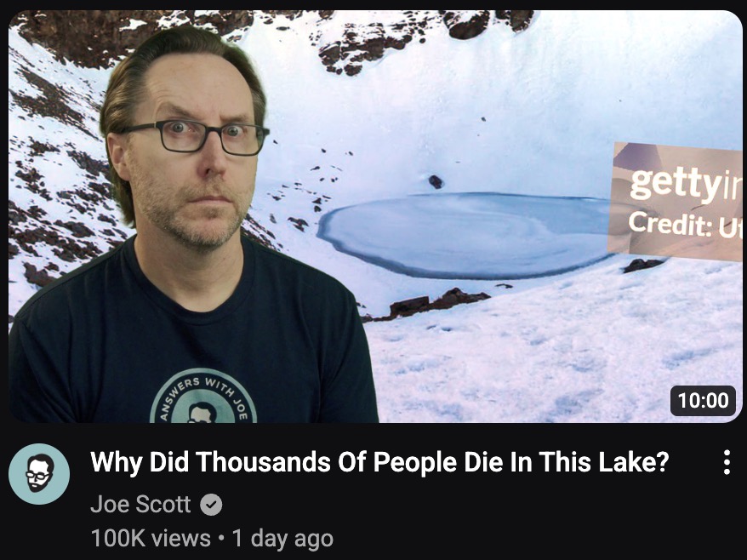Click the Joe Scott channel avatar

coord(39,474)
